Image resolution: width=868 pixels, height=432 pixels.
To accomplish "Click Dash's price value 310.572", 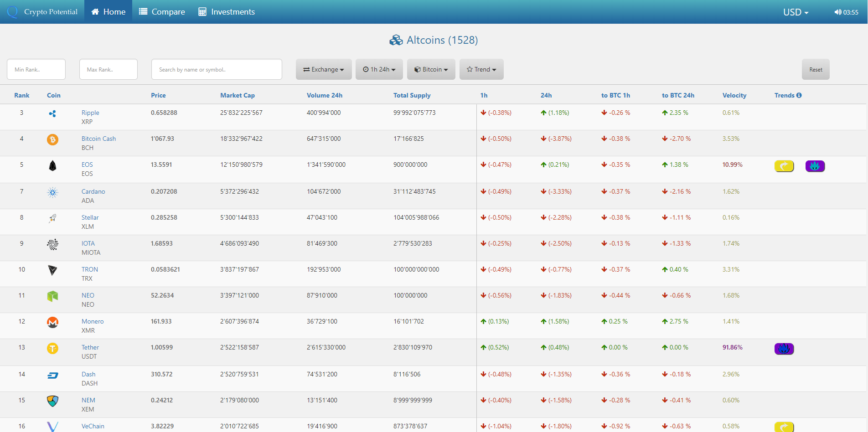I will pyautogui.click(x=162, y=374).
